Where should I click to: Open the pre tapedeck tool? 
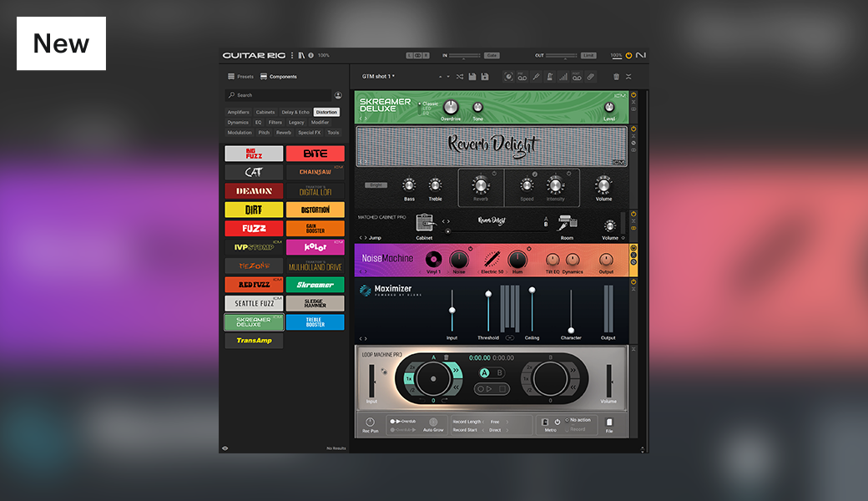click(522, 77)
